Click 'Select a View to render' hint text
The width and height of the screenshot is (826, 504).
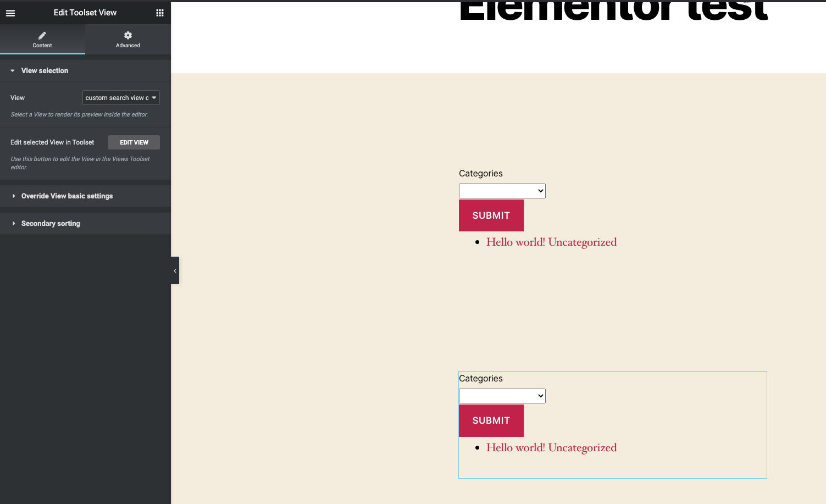[79, 114]
